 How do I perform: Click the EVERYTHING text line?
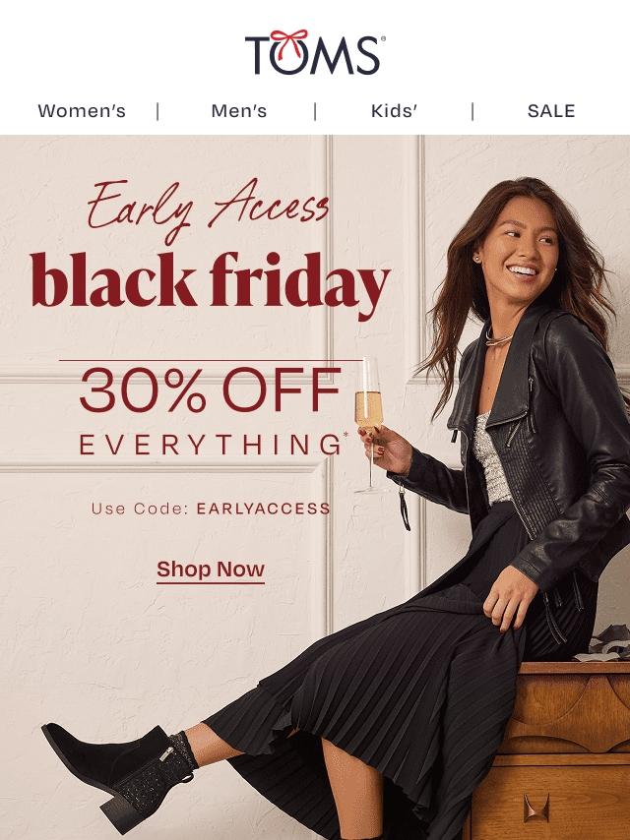tap(210, 446)
